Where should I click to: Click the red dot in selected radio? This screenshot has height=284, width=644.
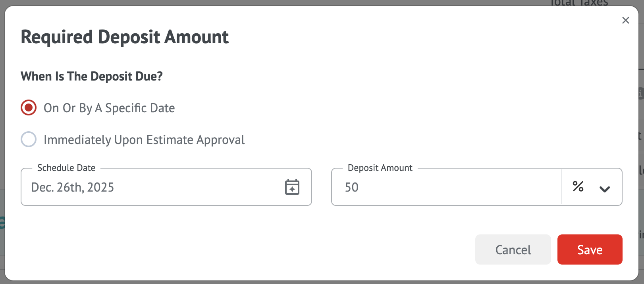pyautogui.click(x=29, y=108)
